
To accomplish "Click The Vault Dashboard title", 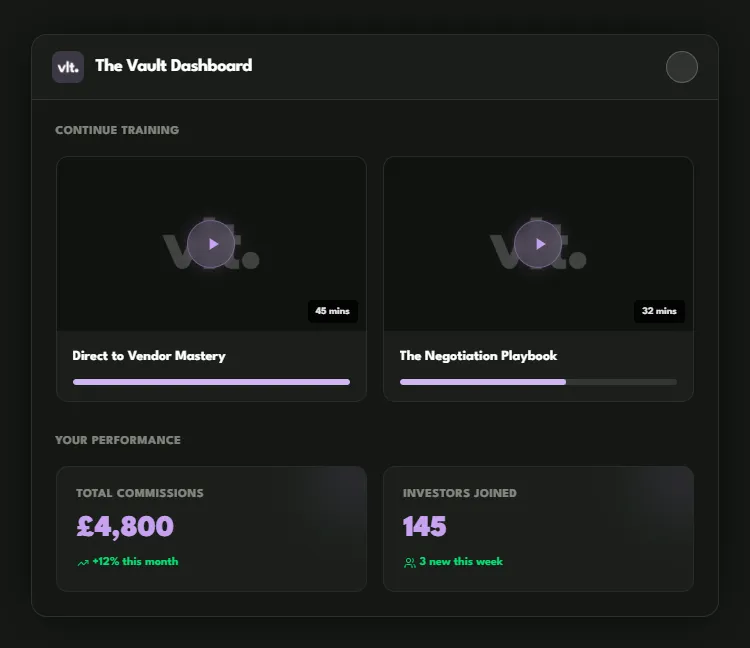I will (x=174, y=66).
